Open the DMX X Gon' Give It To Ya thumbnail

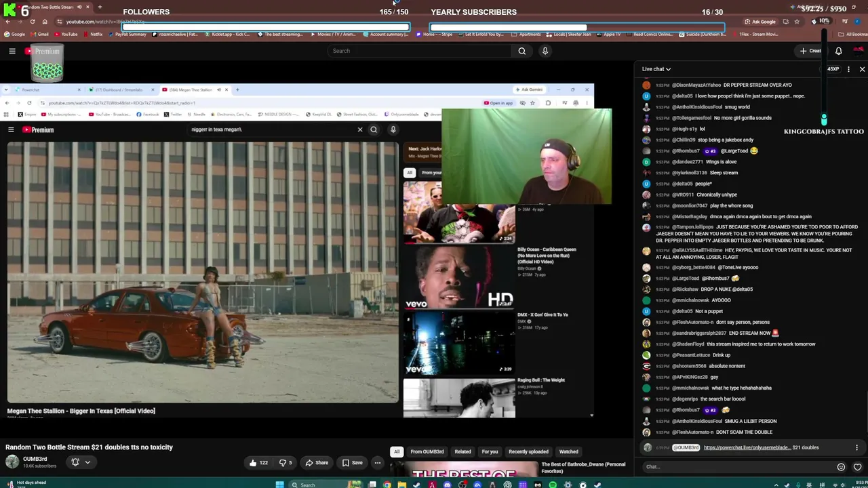[459, 343]
